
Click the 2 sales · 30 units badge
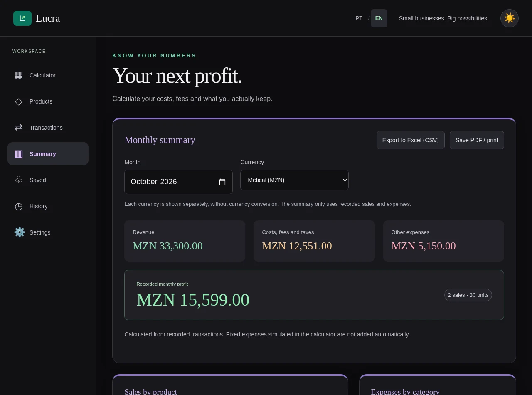click(x=468, y=295)
